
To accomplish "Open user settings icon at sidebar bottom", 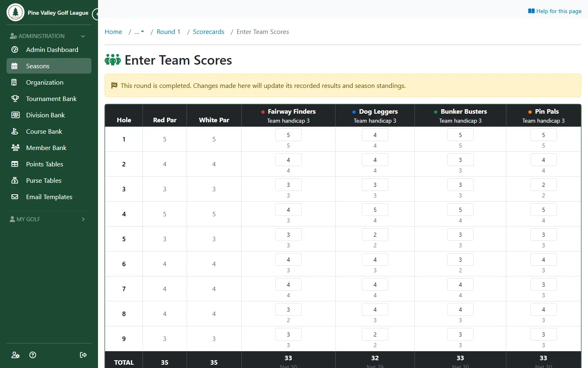I will pos(16,355).
